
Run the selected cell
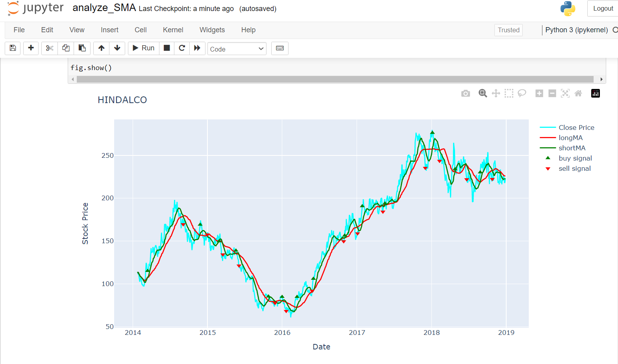point(144,48)
